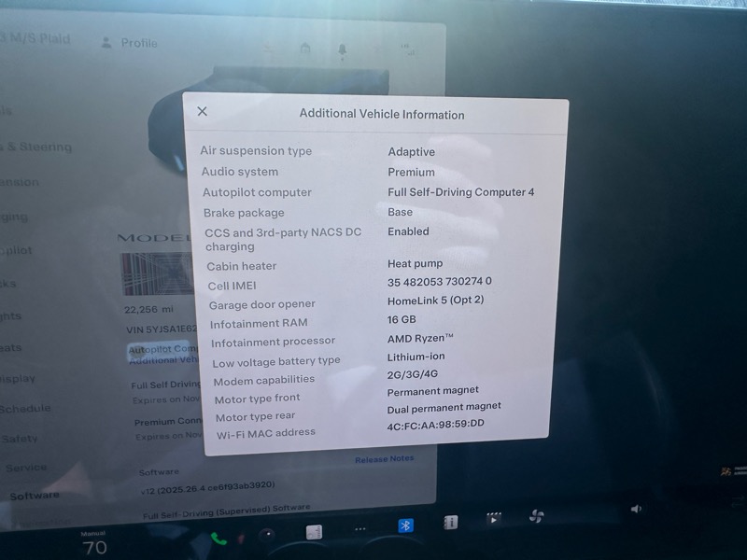Open Bluetooth settings from bottom bar
This screenshot has height=560, width=747.
[x=406, y=526]
